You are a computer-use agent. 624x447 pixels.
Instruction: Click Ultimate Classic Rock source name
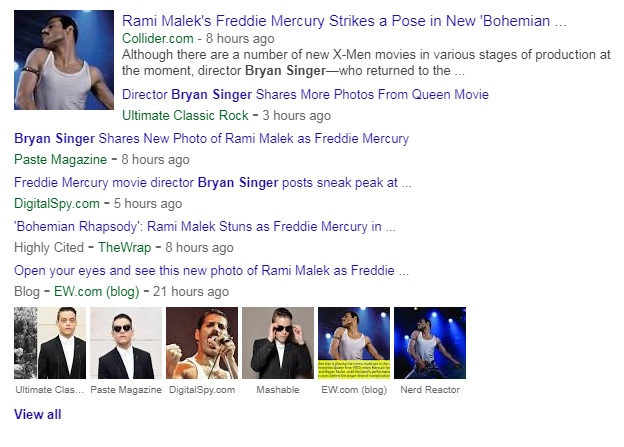(185, 115)
